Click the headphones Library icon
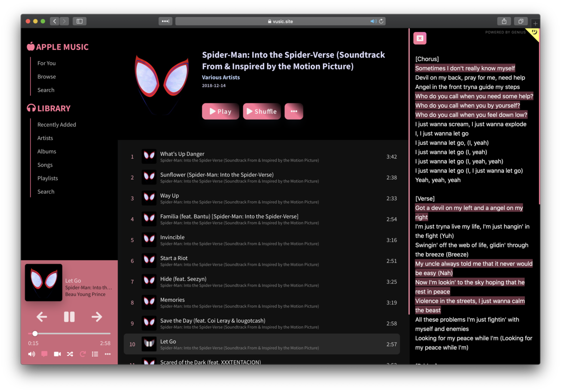 31,108
